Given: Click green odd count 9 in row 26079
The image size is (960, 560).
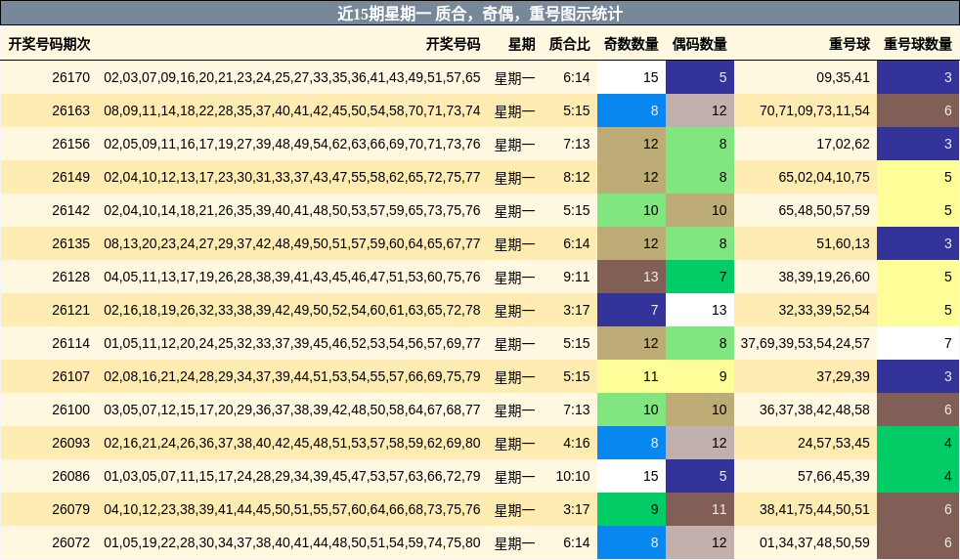Looking at the screenshot, I should (632, 509).
